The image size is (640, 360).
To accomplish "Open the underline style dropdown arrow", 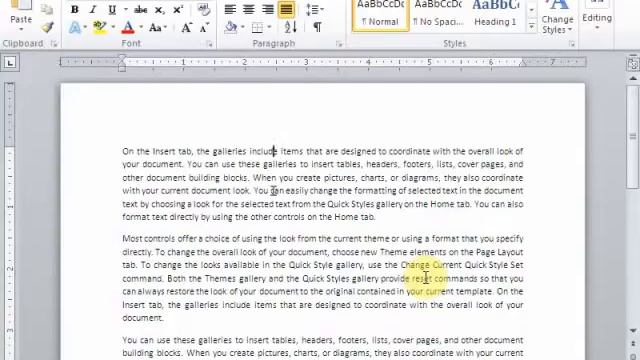I will [125, 9].
